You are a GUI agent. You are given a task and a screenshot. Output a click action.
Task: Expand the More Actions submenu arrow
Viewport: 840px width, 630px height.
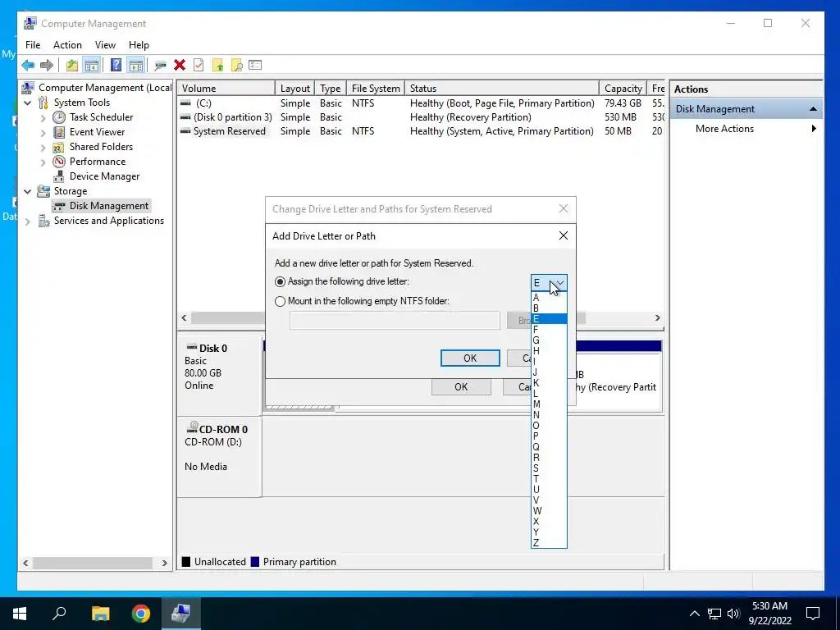point(814,129)
